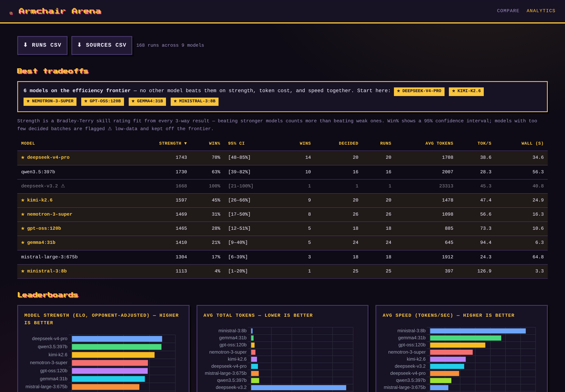This screenshot has width=565, height=392.
Task: Sort table by WIN% column
Action: click(x=214, y=143)
